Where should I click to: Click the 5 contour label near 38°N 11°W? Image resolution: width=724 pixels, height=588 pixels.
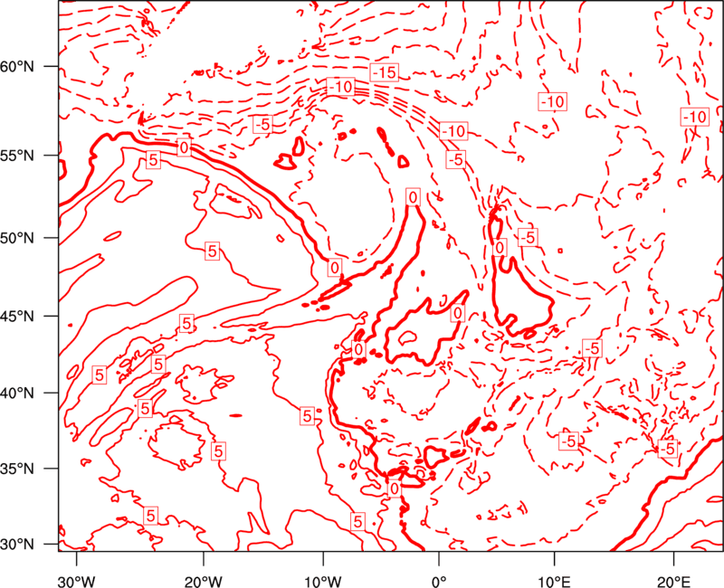point(307,416)
